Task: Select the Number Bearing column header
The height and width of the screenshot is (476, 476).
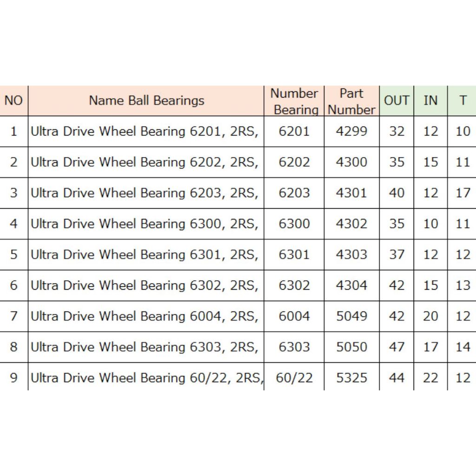Action: tap(294, 101)
